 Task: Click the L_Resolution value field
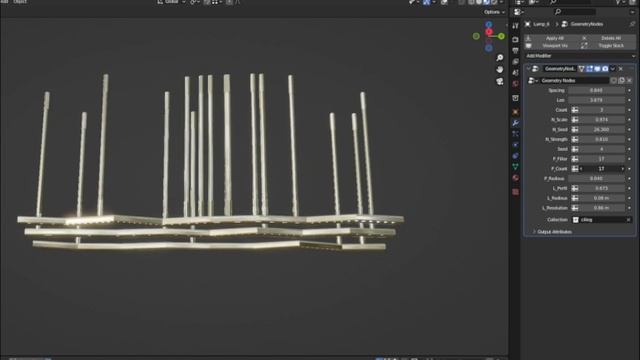click(x=602, y=208)
